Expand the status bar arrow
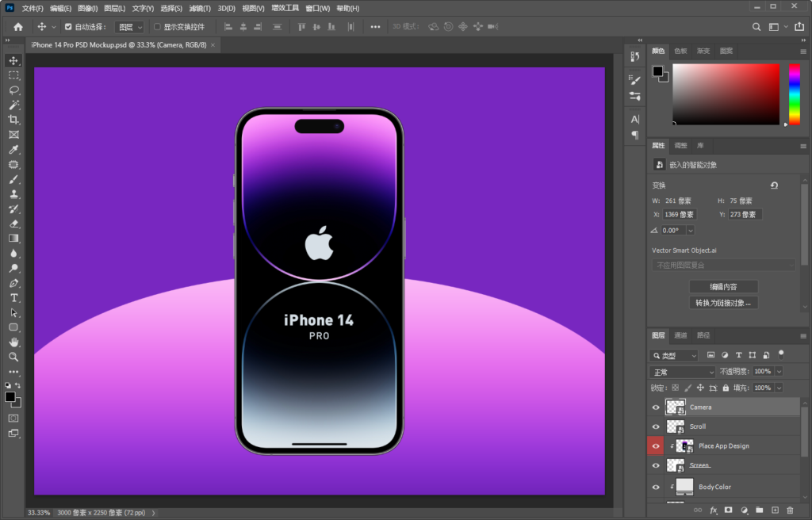This screenshot has width=812, height=520. point(153,513)
